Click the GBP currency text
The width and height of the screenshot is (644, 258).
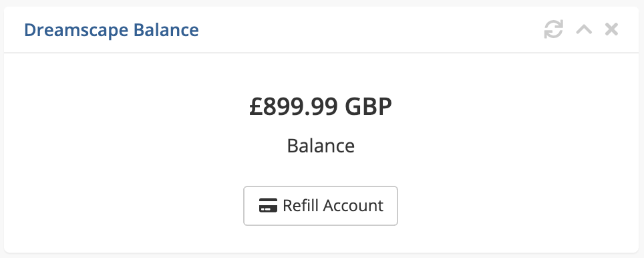[x=368, y=106]
